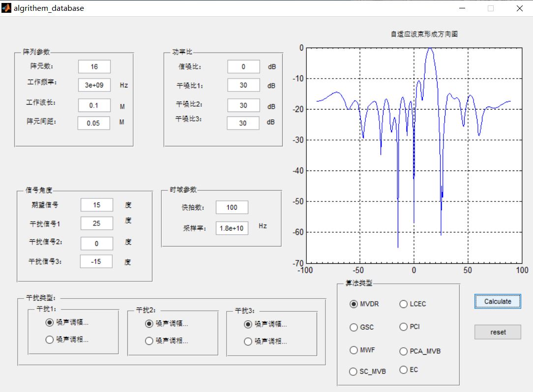Edit the 工作频率 field showing 3e+09
533x392 pixels.
pos(94,85)
